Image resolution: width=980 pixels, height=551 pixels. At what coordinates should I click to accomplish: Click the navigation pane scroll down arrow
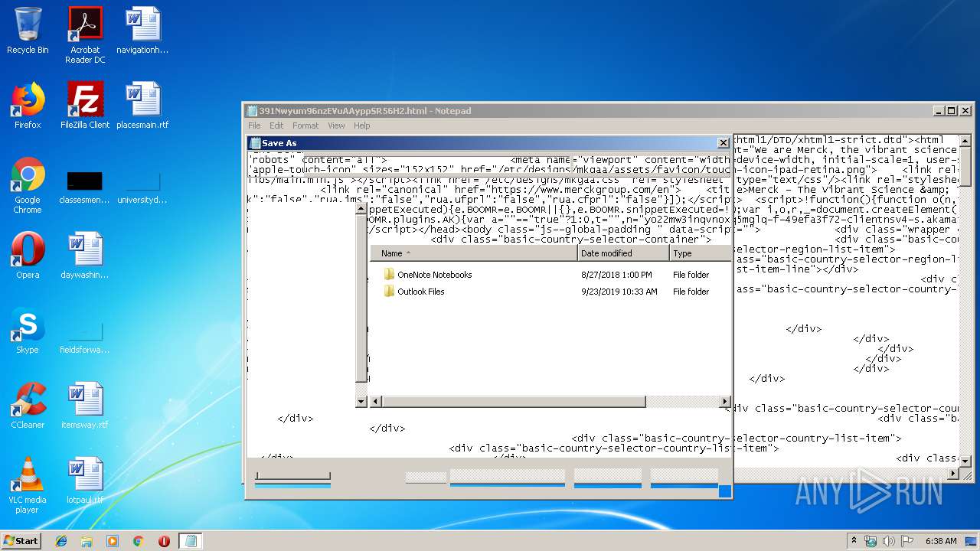(362, 401)
